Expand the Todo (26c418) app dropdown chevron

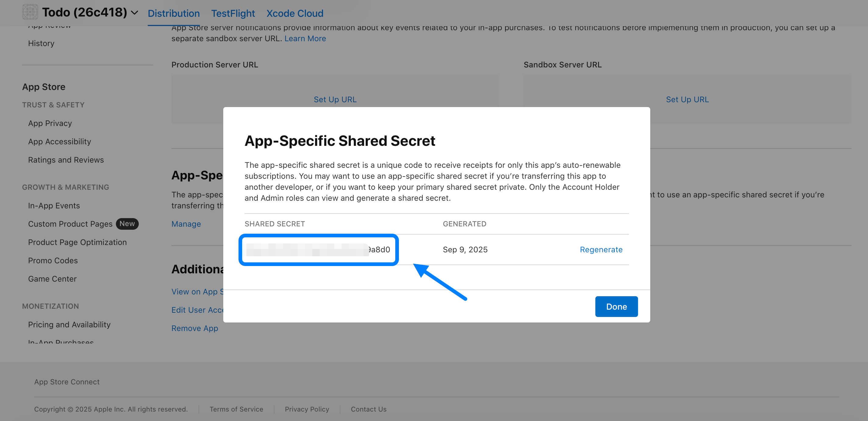pos(135,13)
